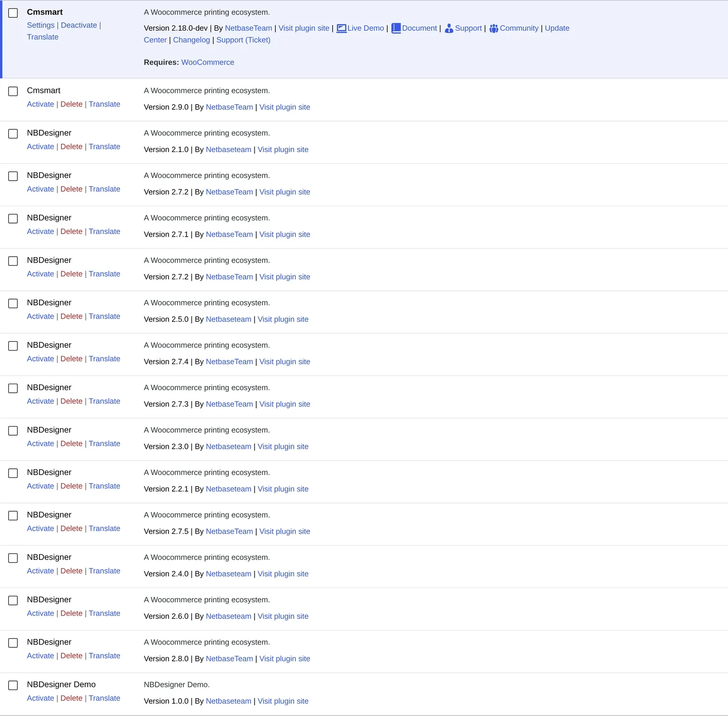The height and width of the screenshot is (716, 728).
Task: Activate NBDesigner version 2.1.0
Action: pyautogui.click(x=40, y=147)
